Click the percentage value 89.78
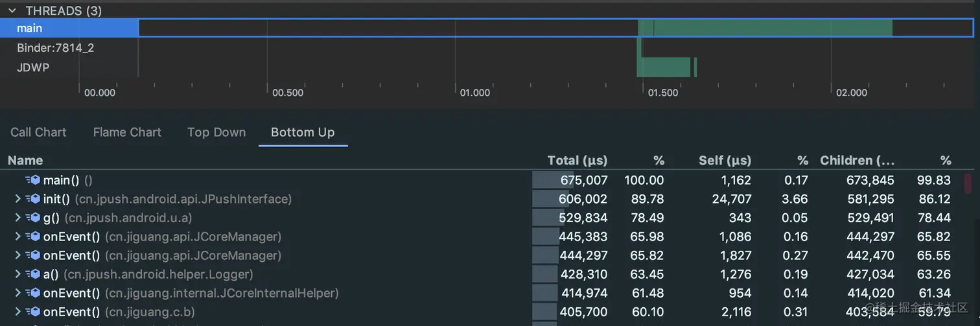Image resolution: width=980 pixels, height=326 pixels. coord(646,199)
